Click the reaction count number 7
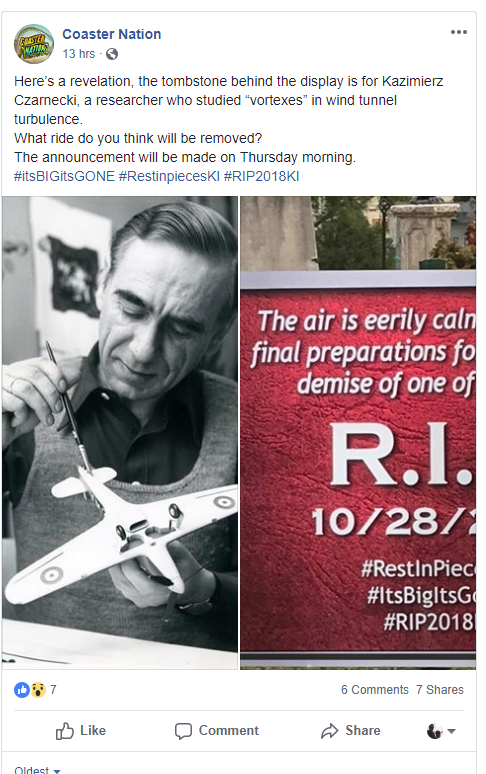Viewport: 486px width, 774px height. coord(53,690)
